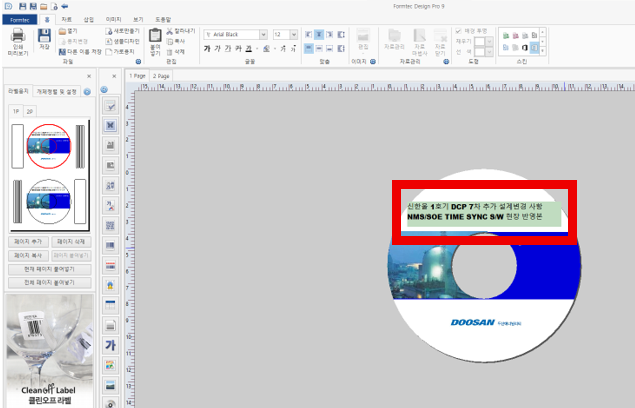This screenshot has width=635, height=408.
Task: Toggle italic text formatting in the ribbon
Action: [x=219, y=48]
